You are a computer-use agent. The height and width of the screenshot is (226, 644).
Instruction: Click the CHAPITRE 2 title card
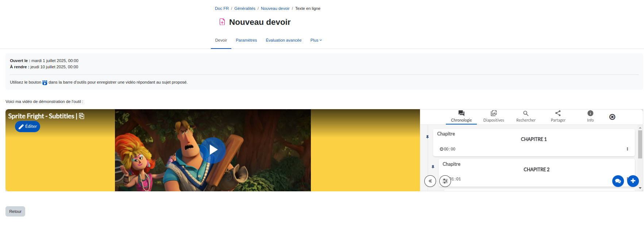[536, 173]
